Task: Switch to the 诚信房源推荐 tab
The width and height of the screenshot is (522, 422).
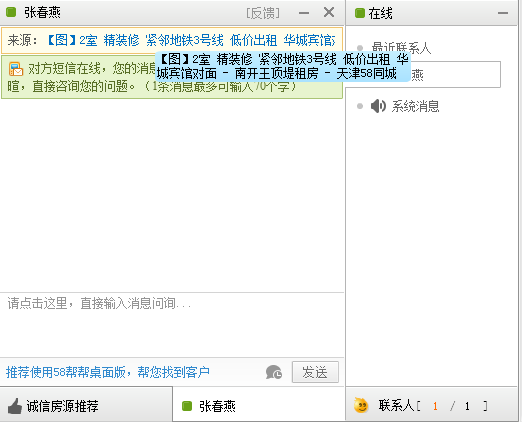Action: [86, 405]
